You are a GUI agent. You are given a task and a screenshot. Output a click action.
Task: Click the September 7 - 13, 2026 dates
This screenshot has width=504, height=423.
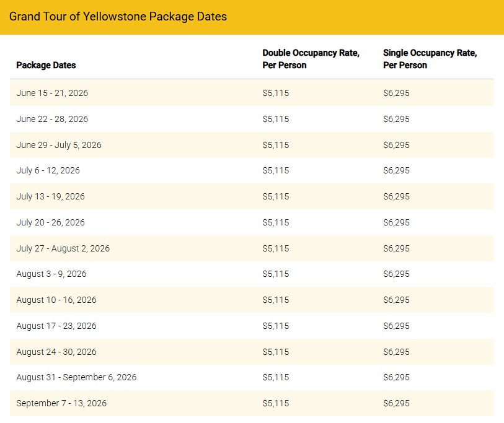tap(61, 403)
